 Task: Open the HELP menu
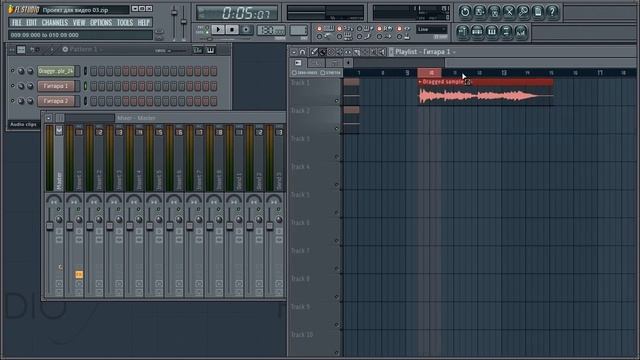coord(143,22)
